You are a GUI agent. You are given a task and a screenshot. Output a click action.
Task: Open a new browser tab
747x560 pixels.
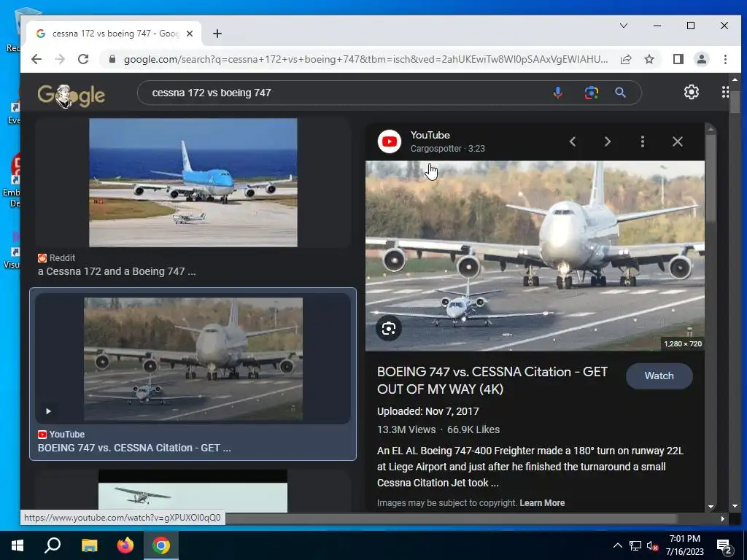pos(217,34)
